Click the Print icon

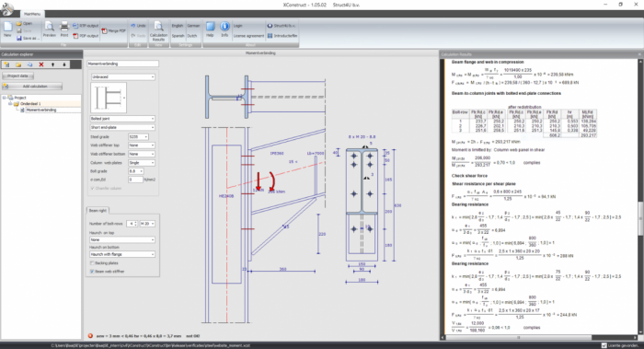point(64,29)
